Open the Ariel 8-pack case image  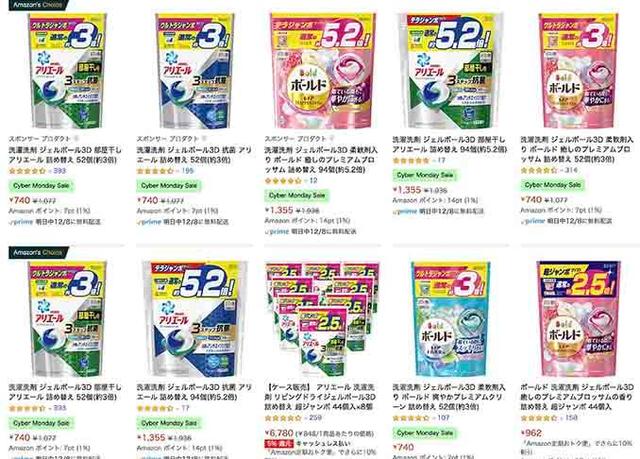point(322,319)
